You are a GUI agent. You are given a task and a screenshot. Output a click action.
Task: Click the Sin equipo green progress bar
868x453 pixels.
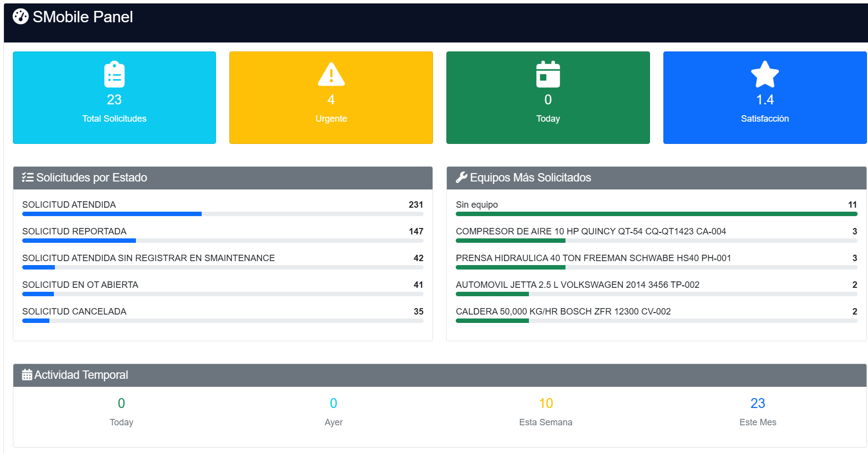(656, 214)
